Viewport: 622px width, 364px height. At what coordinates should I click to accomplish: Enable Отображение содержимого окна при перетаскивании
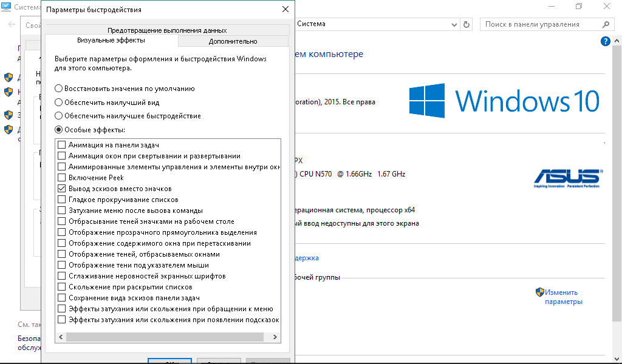pos(62,243)
